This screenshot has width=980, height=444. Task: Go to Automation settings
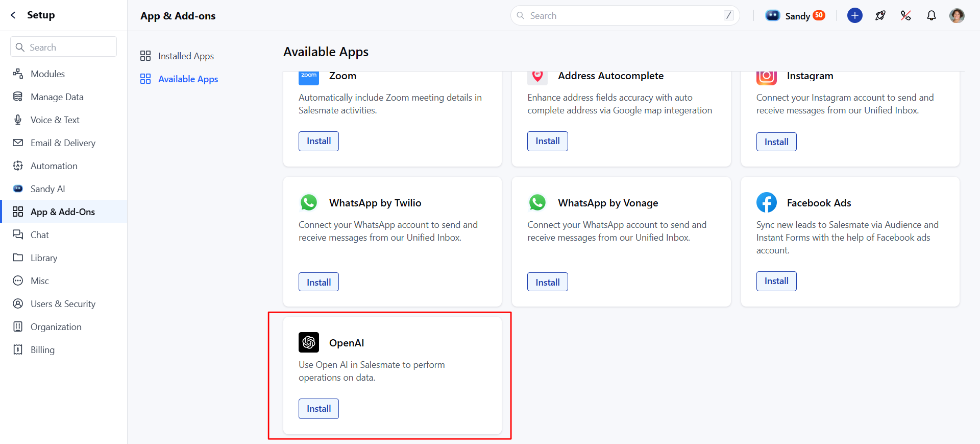[54, 166]
